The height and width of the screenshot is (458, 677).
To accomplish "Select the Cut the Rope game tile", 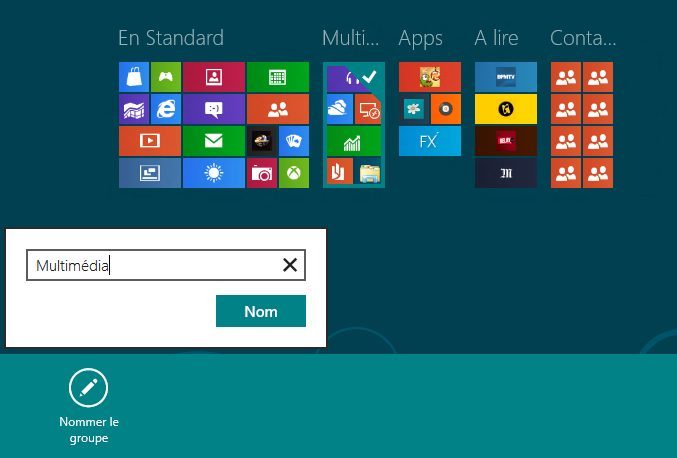I will coord(429,77).
